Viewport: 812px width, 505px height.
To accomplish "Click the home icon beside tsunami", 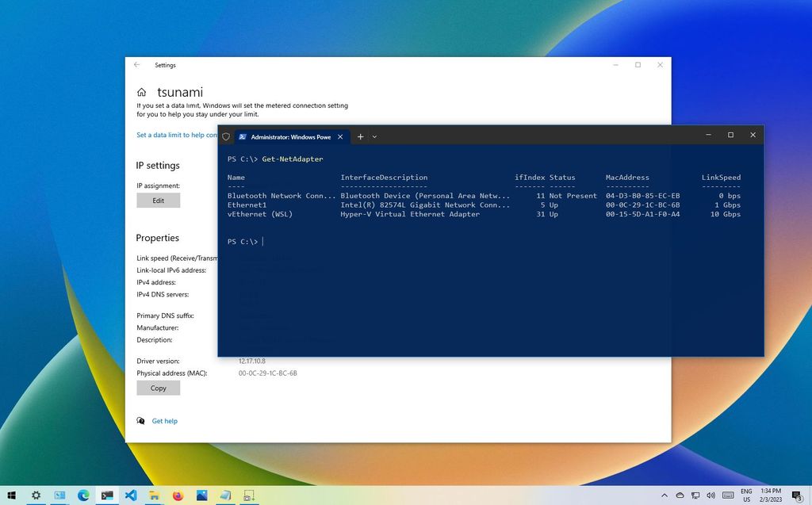I will tap(141, 92).
